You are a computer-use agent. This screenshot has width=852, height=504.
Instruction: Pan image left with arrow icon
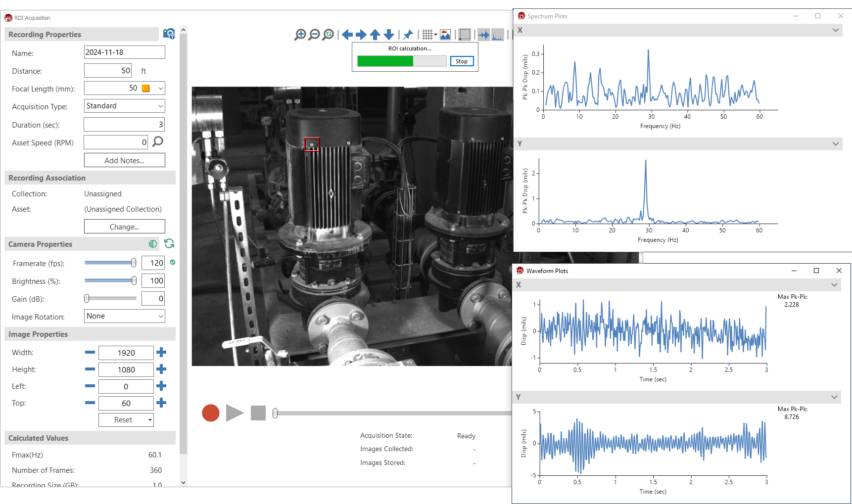pyautogui.click(x=347, y=35)
